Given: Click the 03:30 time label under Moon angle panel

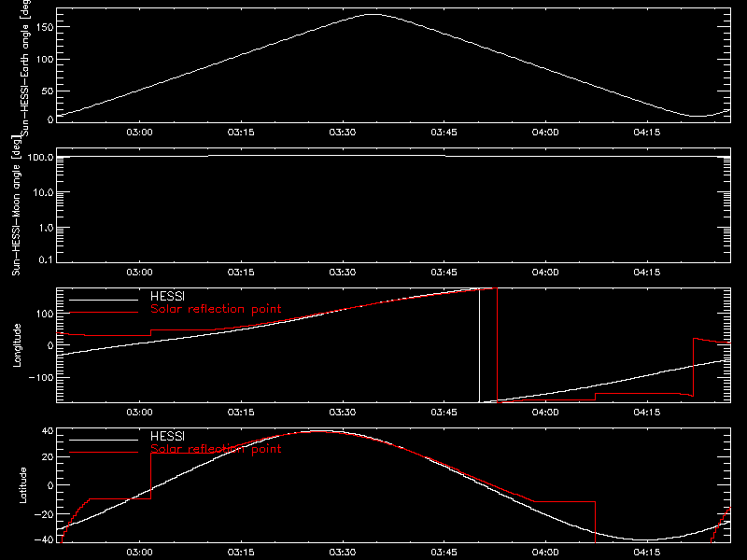Looking at the screenshot, I should [342, 272].
